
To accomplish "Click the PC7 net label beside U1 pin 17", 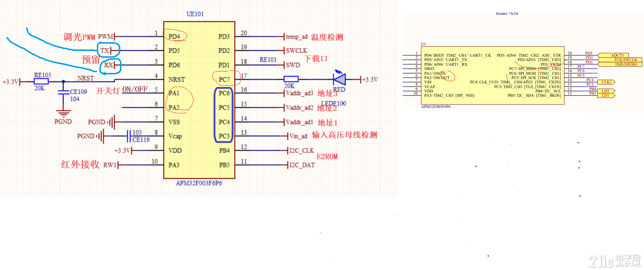I will pyautogui.click(x=581, y=66).
